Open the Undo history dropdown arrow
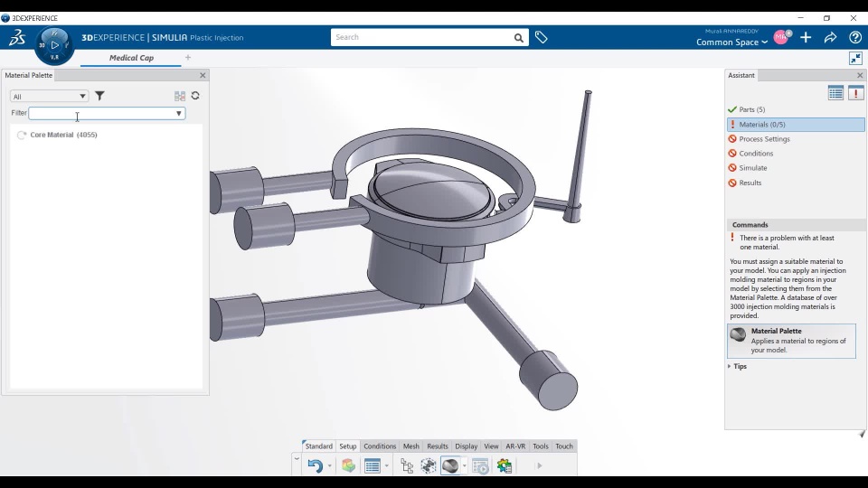 329,466
